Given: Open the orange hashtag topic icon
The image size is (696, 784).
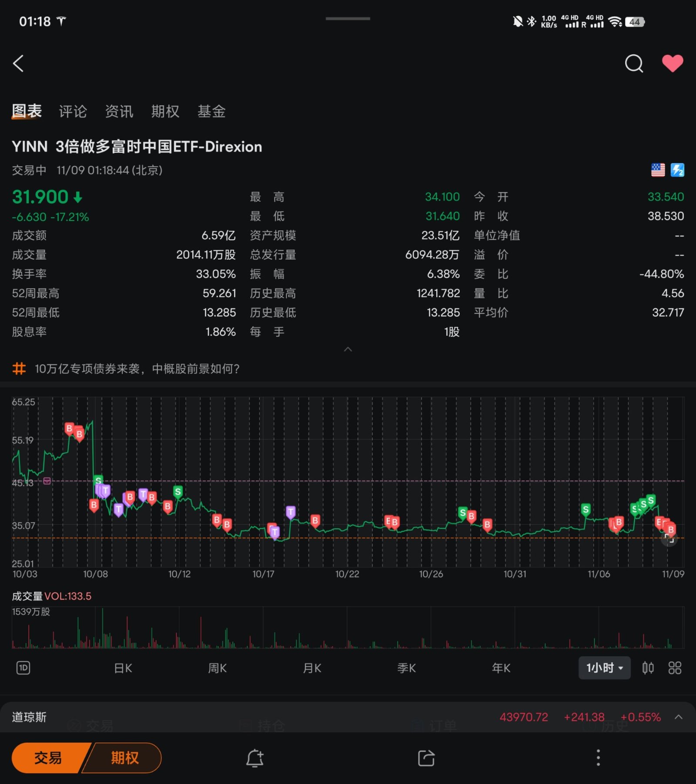Looking at the screenshot, I should (x=19, y=369).
